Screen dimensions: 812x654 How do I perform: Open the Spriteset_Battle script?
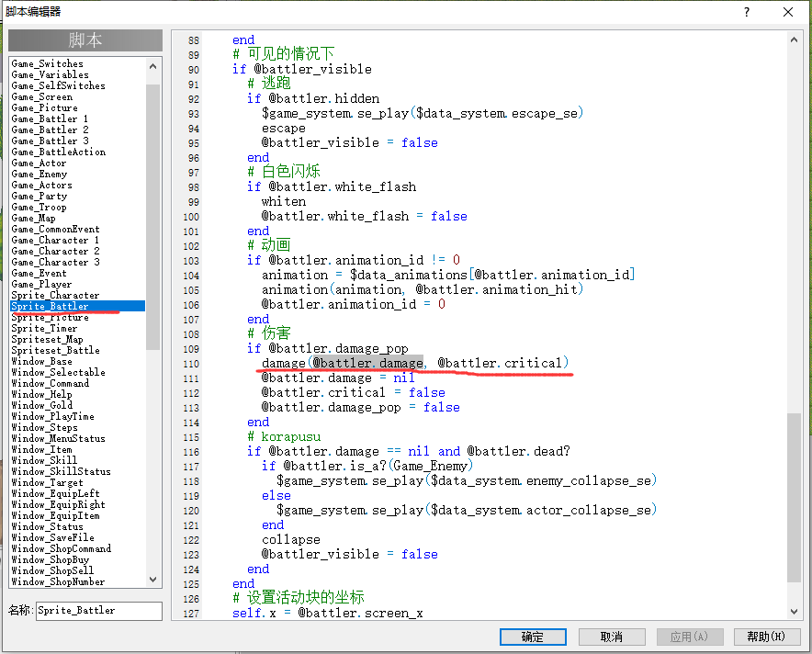pos(55,350)
